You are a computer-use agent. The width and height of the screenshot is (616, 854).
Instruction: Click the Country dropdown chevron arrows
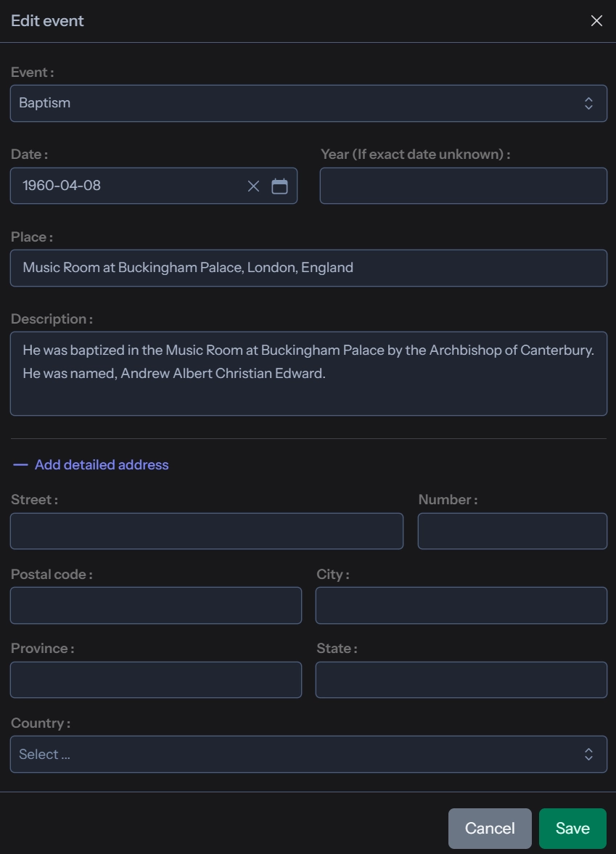pos(588,755)
